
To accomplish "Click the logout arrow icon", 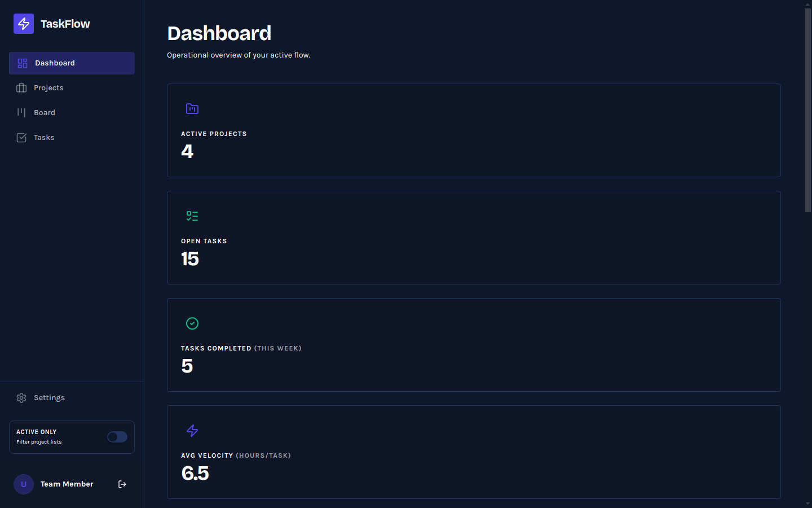I will pos(122,484).
